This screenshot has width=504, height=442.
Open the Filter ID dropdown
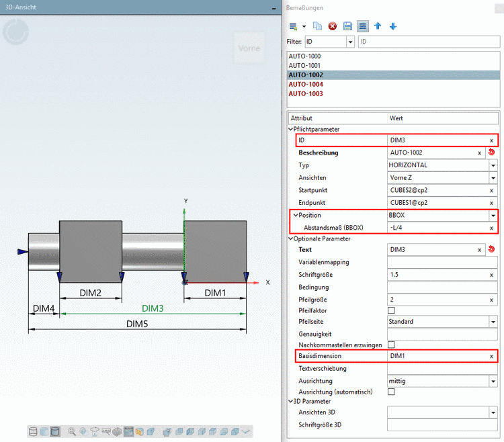pyautogui.click(x=349, y=42)
